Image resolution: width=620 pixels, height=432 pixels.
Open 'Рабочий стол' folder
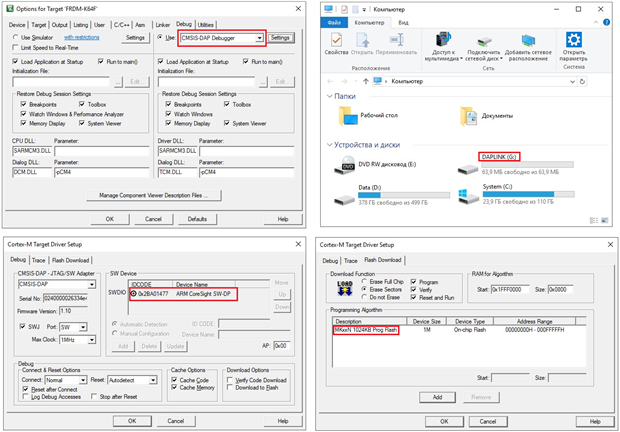[x=368, y=116]
